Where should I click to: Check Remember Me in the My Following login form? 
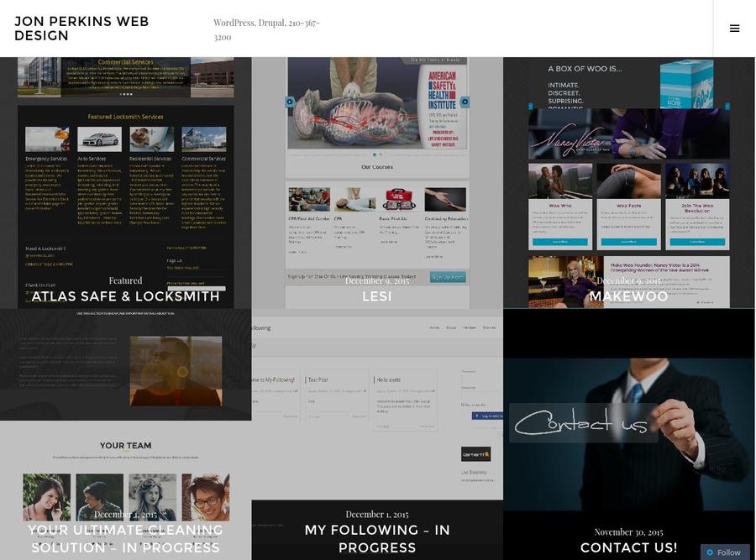coord(461,404)
